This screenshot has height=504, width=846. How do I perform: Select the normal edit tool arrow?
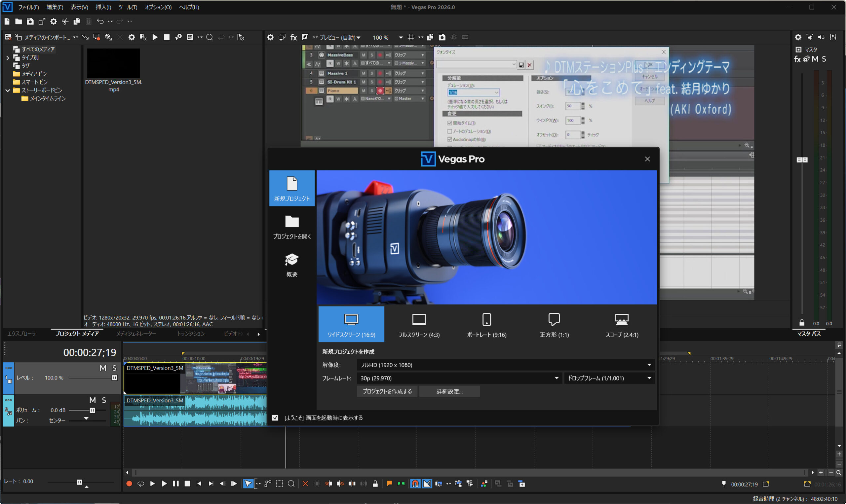(249, 484)
